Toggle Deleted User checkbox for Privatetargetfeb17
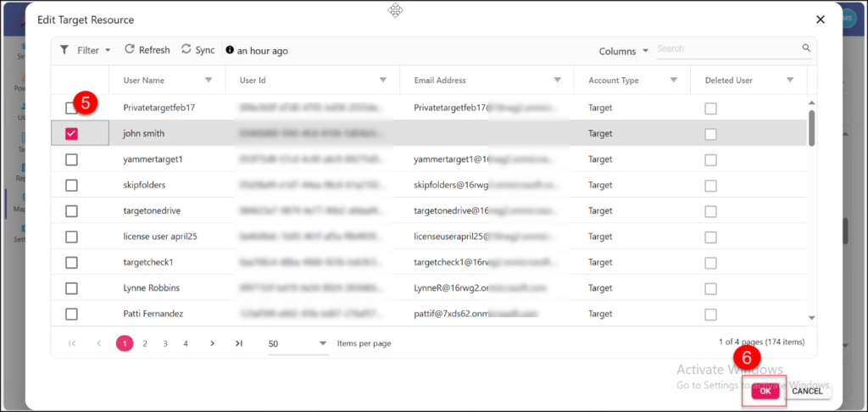 click(711, 109)
